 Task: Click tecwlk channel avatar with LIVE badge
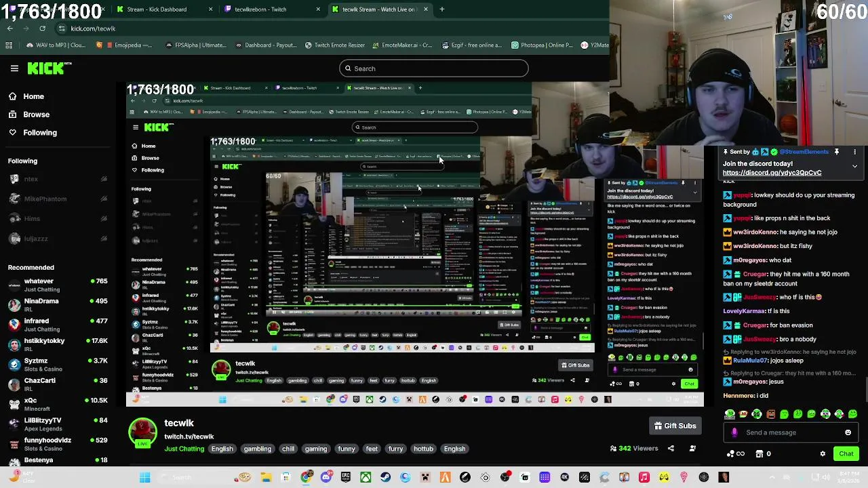click(142, 434)
